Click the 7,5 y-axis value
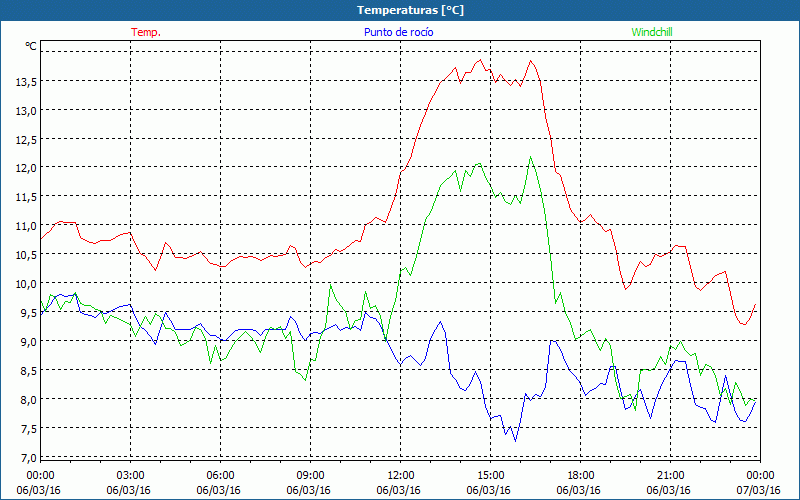This screenshot has width=800, height=500. pyautogui.click(x=28, y=429)
